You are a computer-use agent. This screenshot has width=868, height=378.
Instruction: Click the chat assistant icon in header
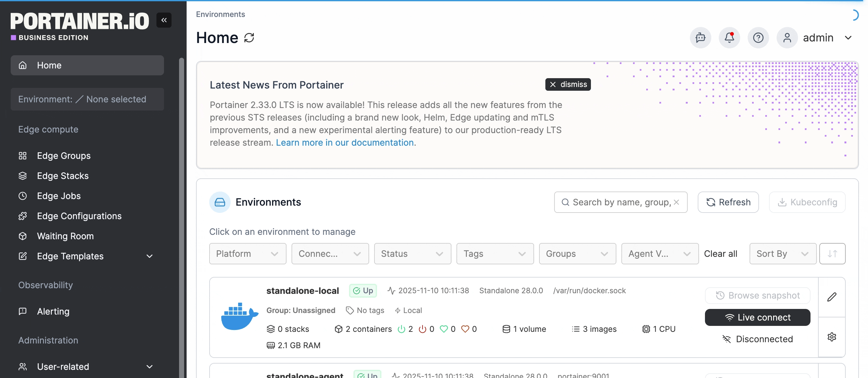point(700,38)
